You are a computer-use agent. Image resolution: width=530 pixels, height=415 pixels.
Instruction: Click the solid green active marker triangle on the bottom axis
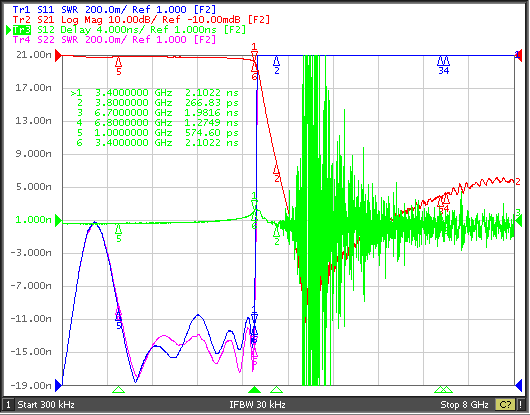tap(255, 390)
